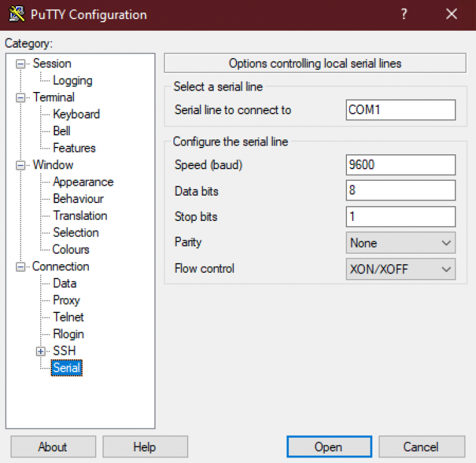Open Bell settings category
Image resolution: width=476 pixels, height=463 pixels.
tap(62, 131)
